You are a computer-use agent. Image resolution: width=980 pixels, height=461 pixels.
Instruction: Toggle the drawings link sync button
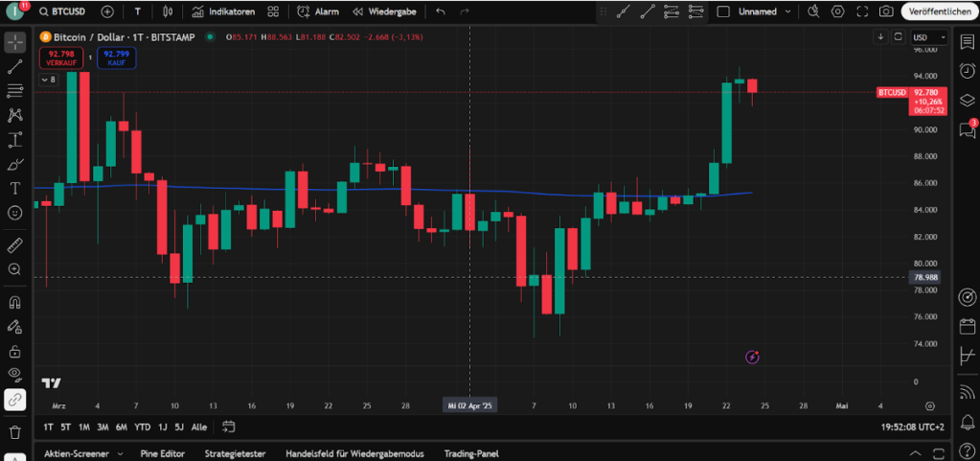coord(15,400)
